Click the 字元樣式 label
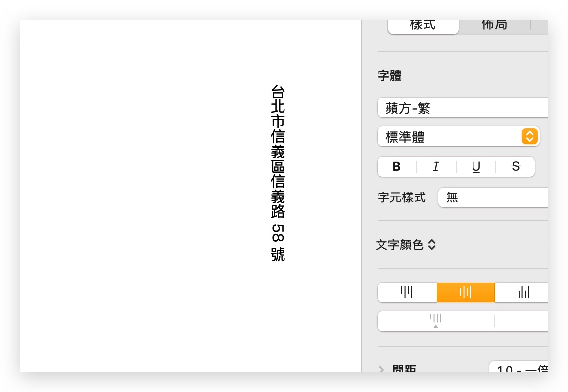The image size is (568, 392). (402, 197)
